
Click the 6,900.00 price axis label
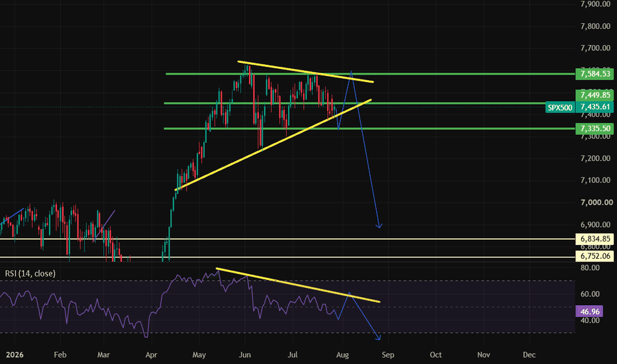click(x=596, y=225)
